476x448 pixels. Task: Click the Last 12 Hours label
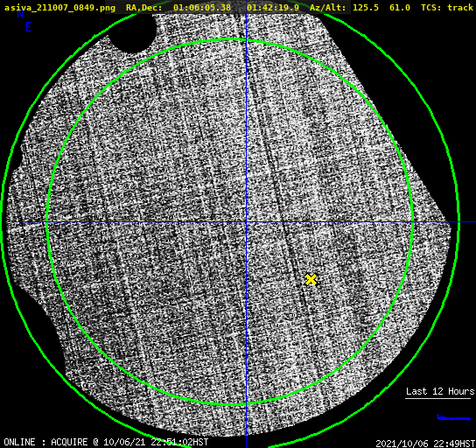[440, 391]
